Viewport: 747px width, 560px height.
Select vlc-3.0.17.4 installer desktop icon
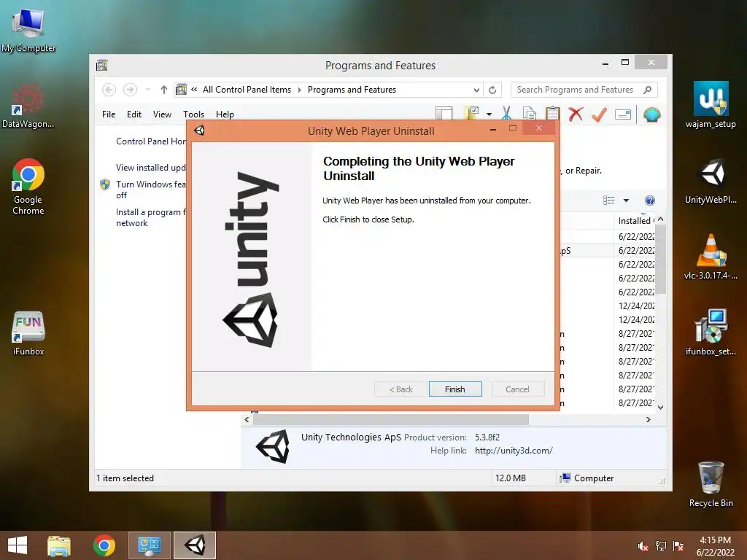711,256
